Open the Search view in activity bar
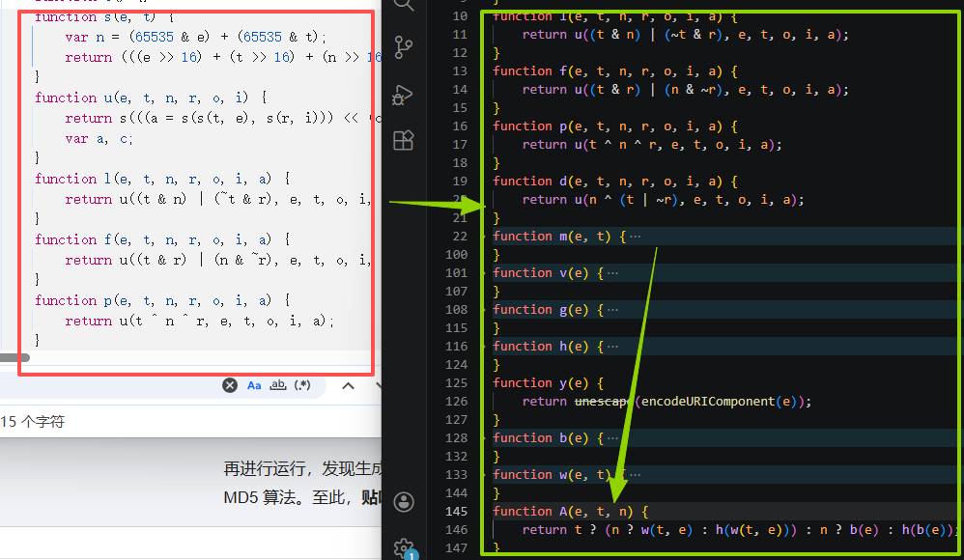This screenshot has width=964, height=560. tap(404, 5)
